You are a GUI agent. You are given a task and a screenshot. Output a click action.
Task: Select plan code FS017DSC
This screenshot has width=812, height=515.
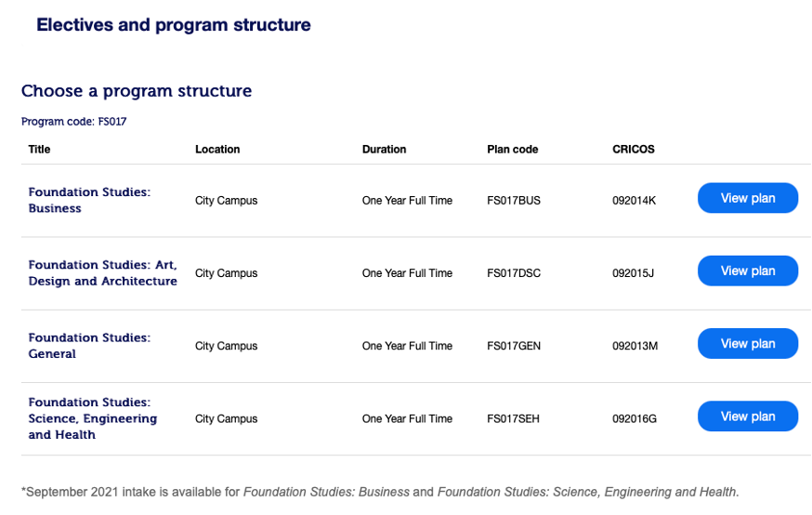point(513,273)
